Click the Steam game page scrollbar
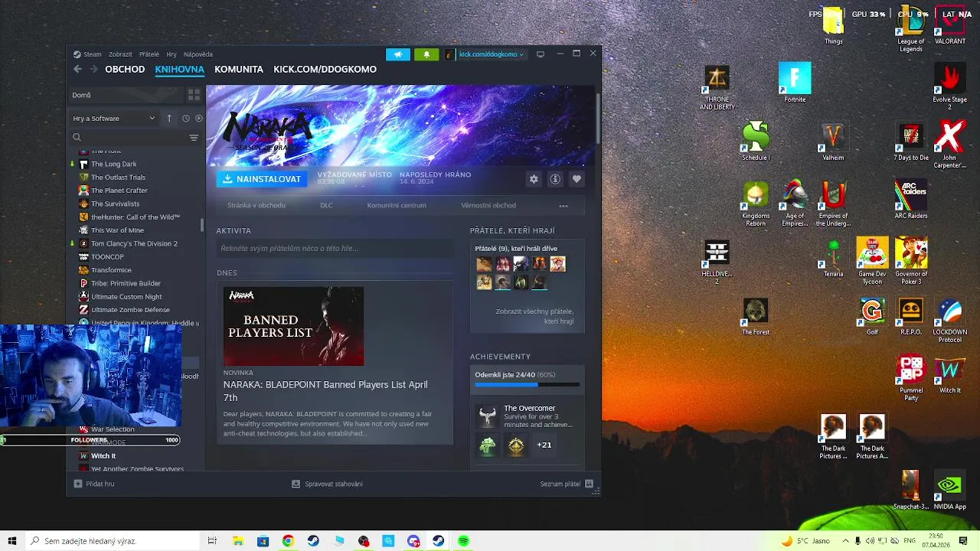Screen dimensions: 980x551 [598, 119]
